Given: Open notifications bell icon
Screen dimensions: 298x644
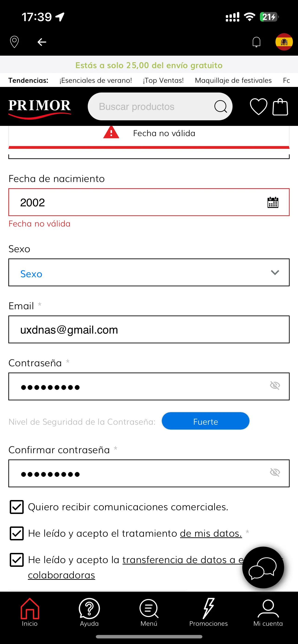Looking at the screenshot, I should coord(256,42).
